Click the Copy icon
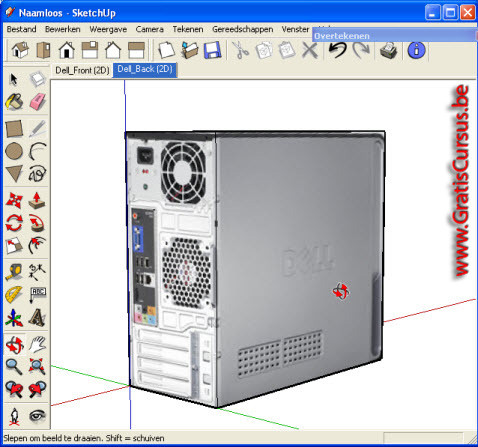478x447 pixels. 264,50
